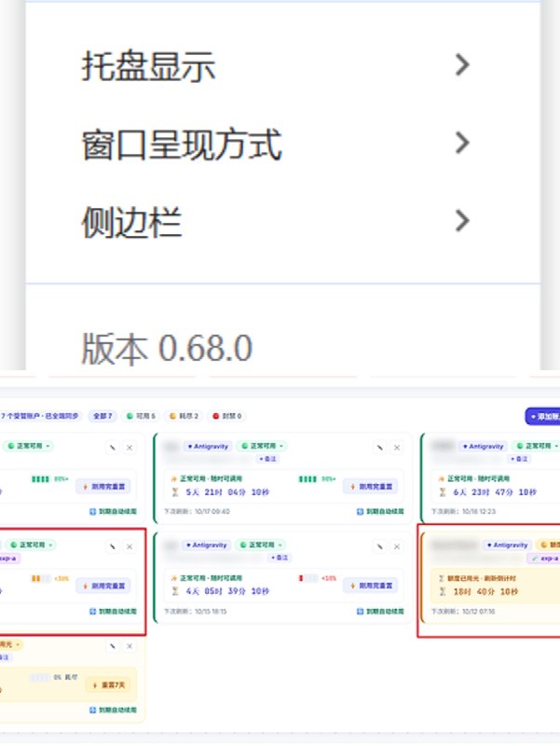The height and width of the screenshot is (746, 560).
Task: Open status dropdown left of the 5天 21时 card
Action: (x=29, y=447)
